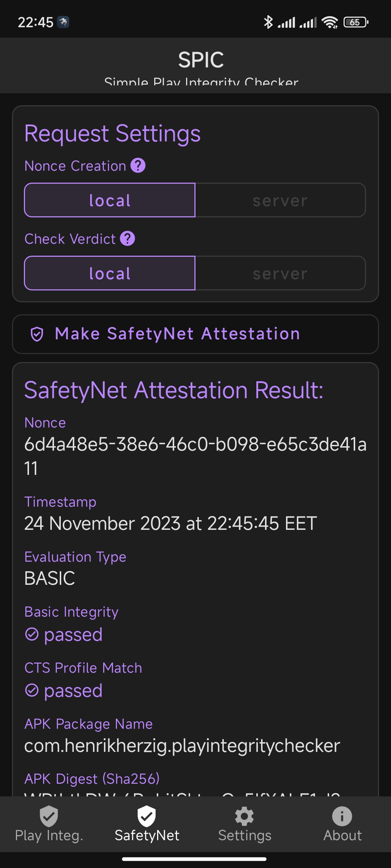Tap the About info icon
Screen dimensions: 391x868
coord(342,816)
